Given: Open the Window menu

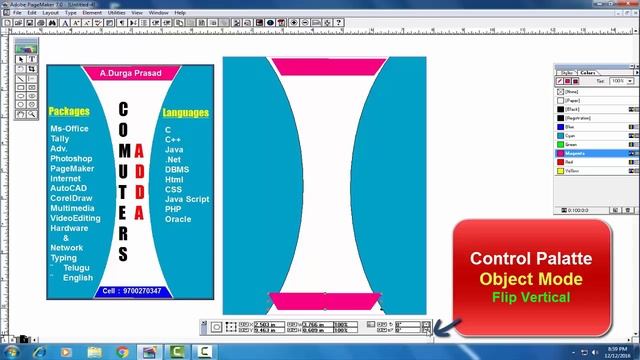Looking at the screenshot, I should click(x=158, y=13).
